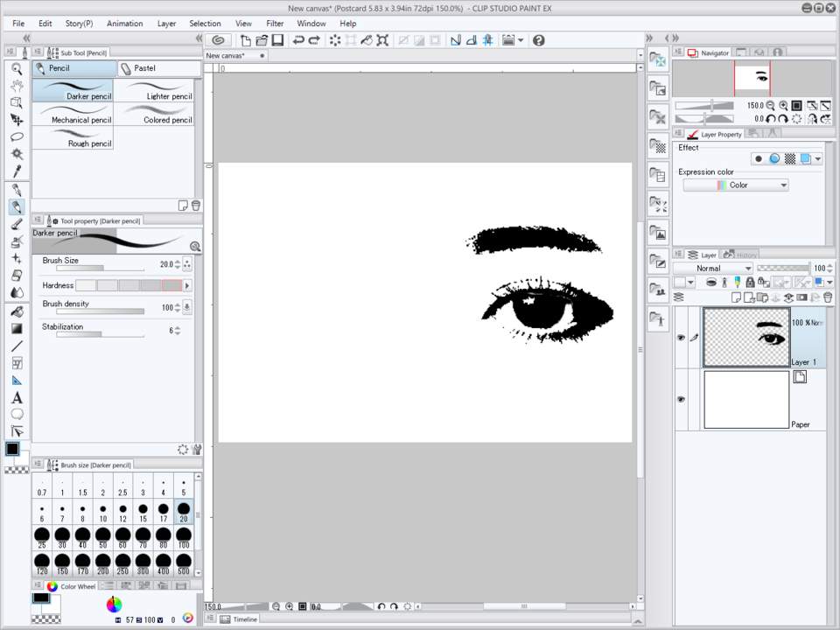
Task: Open CLIP STUDIO spiral launcher icon
Action: tap(219, 40)
